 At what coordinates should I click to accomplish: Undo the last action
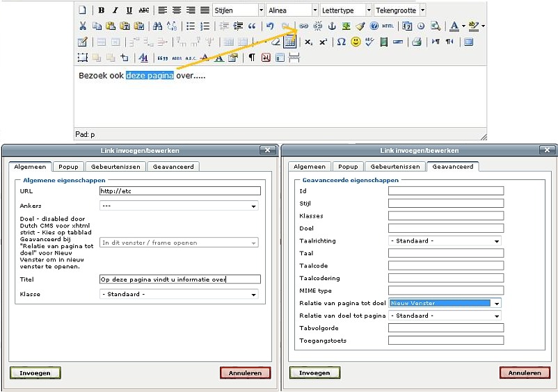point(270,26)
